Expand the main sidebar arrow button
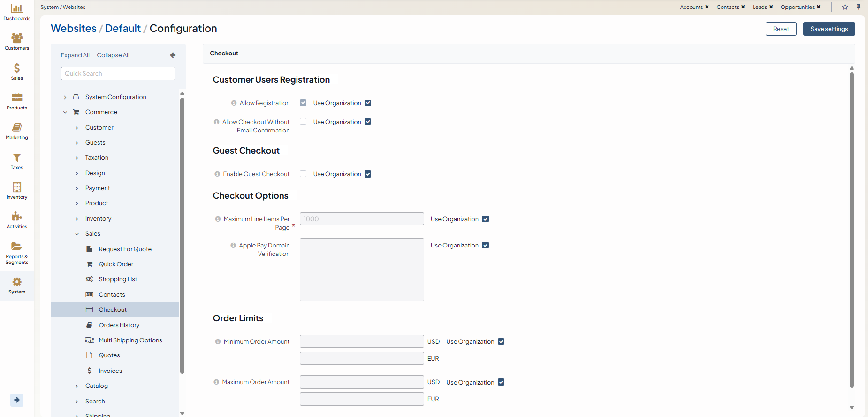Image resolution: width=868 pixels, height=417 pixels. (17, 400)
